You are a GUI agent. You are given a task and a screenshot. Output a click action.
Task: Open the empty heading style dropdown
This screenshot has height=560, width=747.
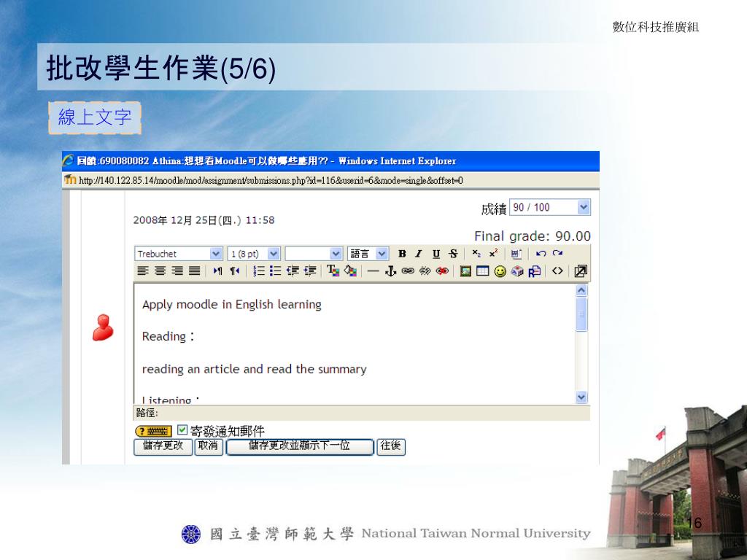tap(314, 254)
